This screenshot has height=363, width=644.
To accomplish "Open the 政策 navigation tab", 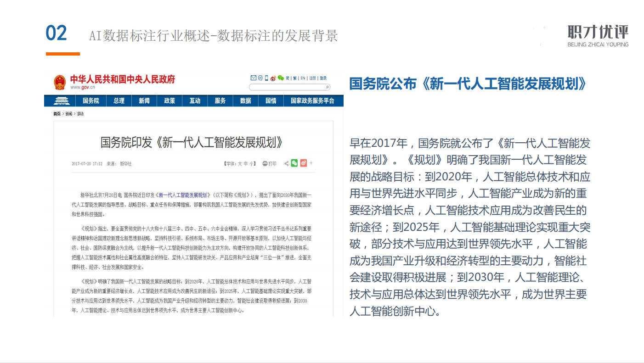I will click(x=169, y=101).
